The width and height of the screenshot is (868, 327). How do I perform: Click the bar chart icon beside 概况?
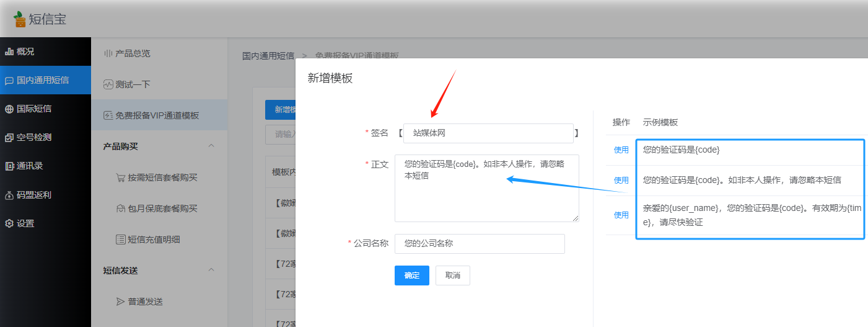pyautogui.click(x=9, y=52)
